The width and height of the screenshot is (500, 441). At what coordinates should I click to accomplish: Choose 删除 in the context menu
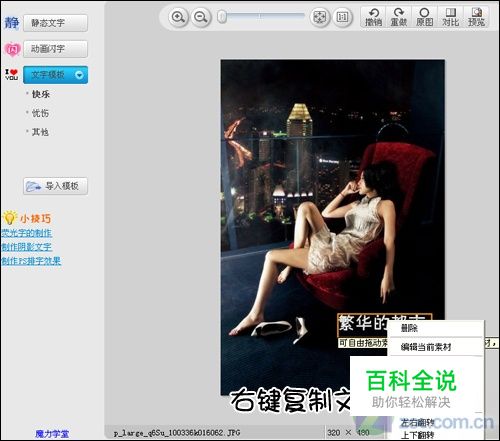(409, 329)
